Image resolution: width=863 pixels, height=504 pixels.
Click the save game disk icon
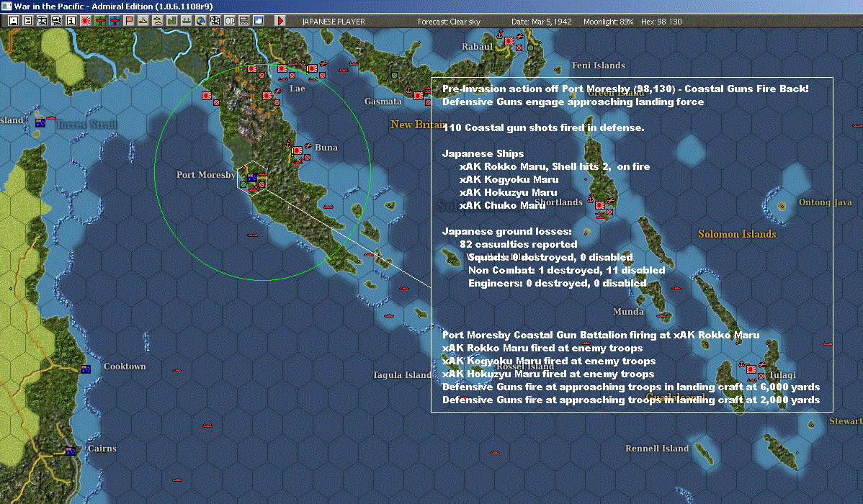[x=14, y=21]
